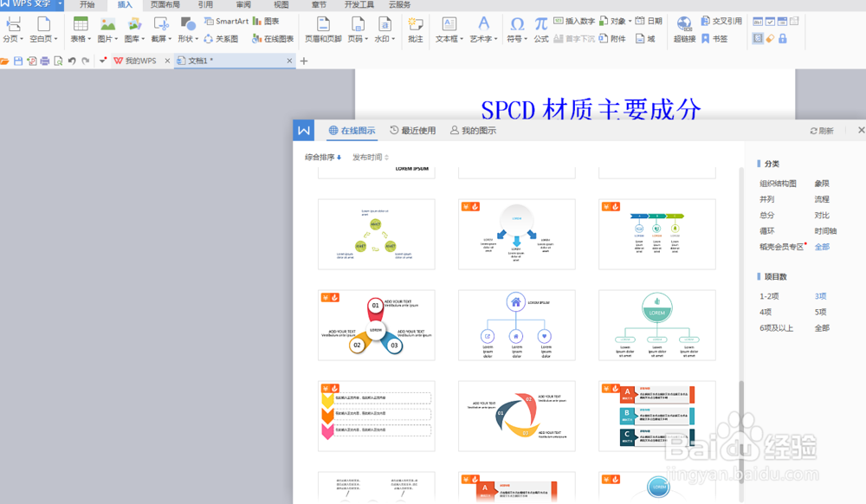Insert 艺术字 word art
Image resolution: width=866 pixels, height=504 pixels.
pyautogui.click(x=483, y=29)
